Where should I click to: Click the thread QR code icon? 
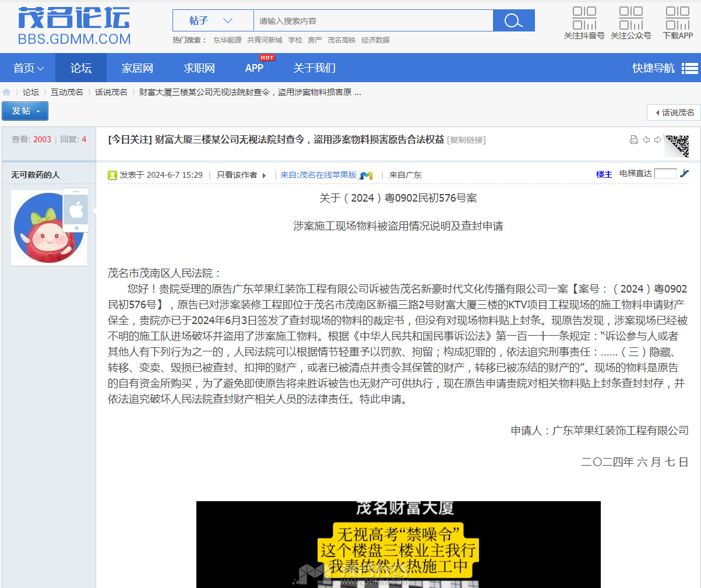(677, 146)
